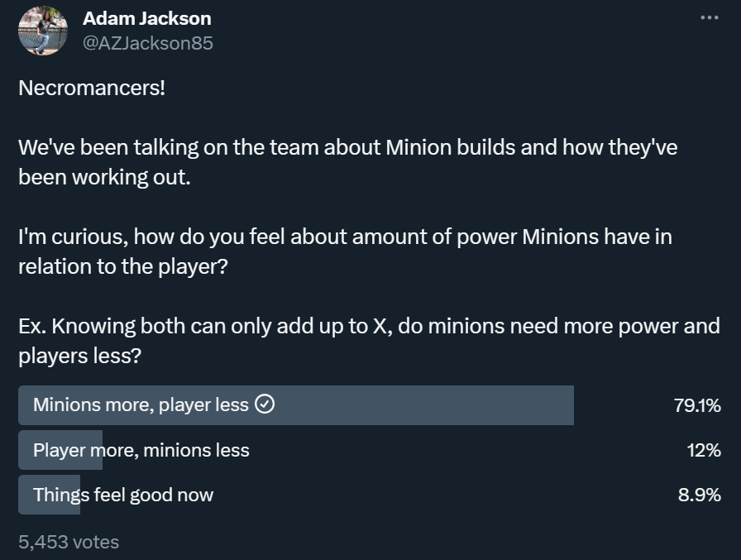Click the 'been working out.' line
The image size is (741, 560).
coord(104,177)
